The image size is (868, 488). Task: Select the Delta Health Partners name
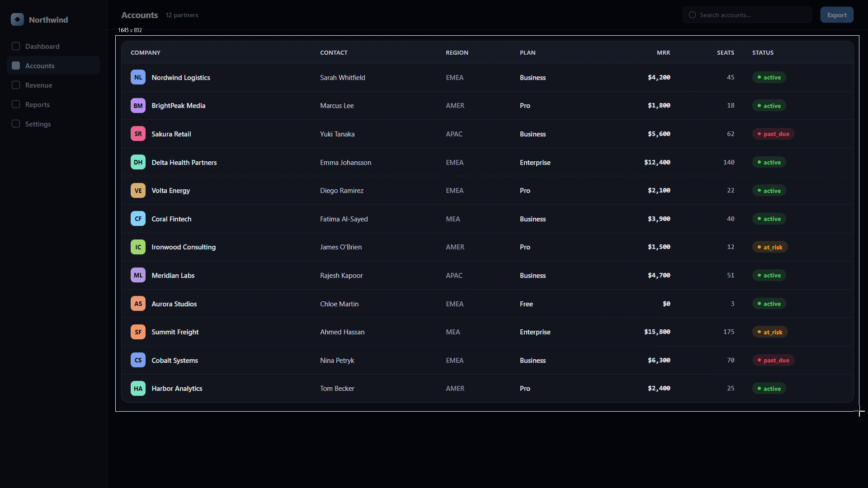click(x=184, y=163)
